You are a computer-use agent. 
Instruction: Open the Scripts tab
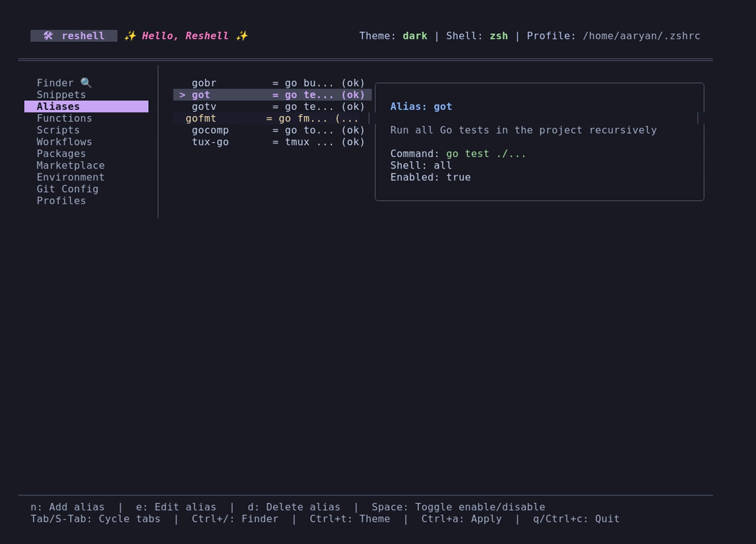(x=86, y=130)
